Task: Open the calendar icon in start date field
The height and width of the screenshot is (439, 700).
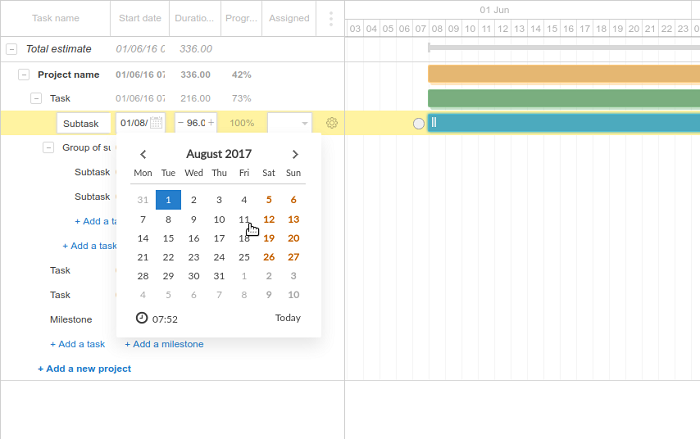Action: (x=157, y=123)
